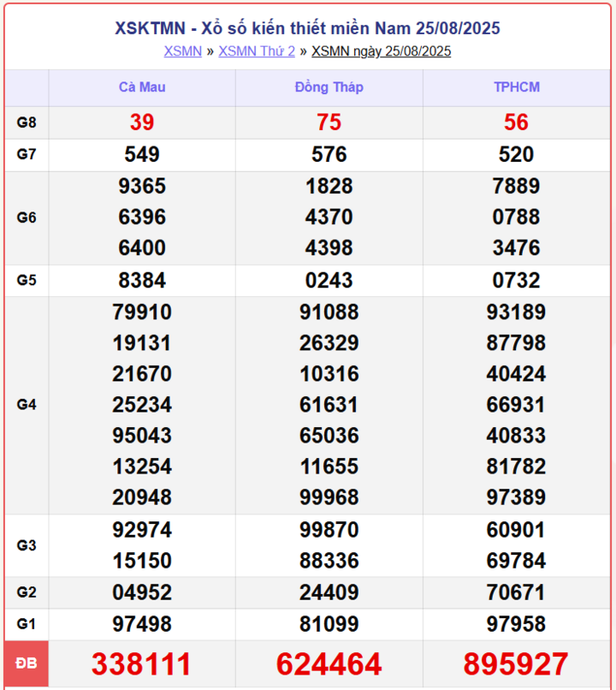
Task: Click G6 number 4398
Action: pyautogui.click(x=329, y=247)
